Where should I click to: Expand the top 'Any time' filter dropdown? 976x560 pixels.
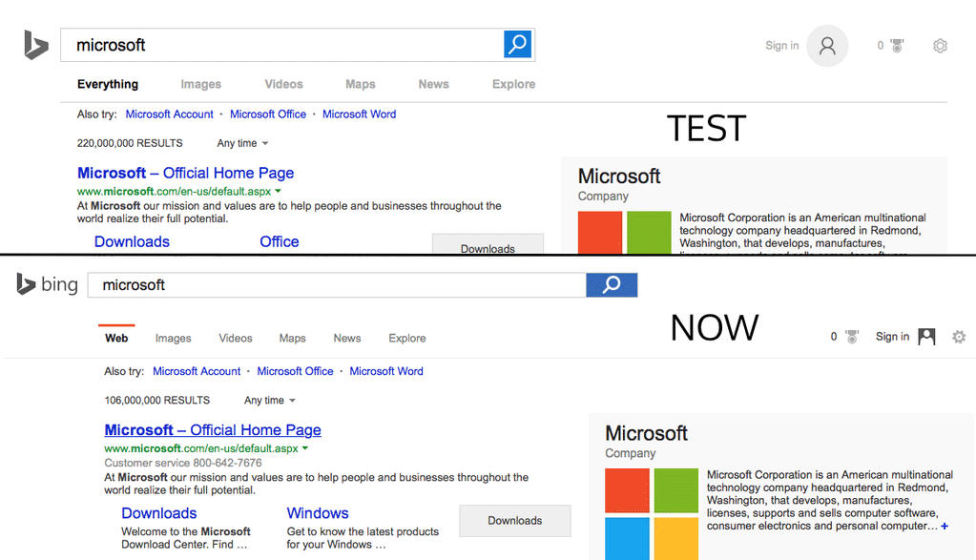[x=242, y=143]
